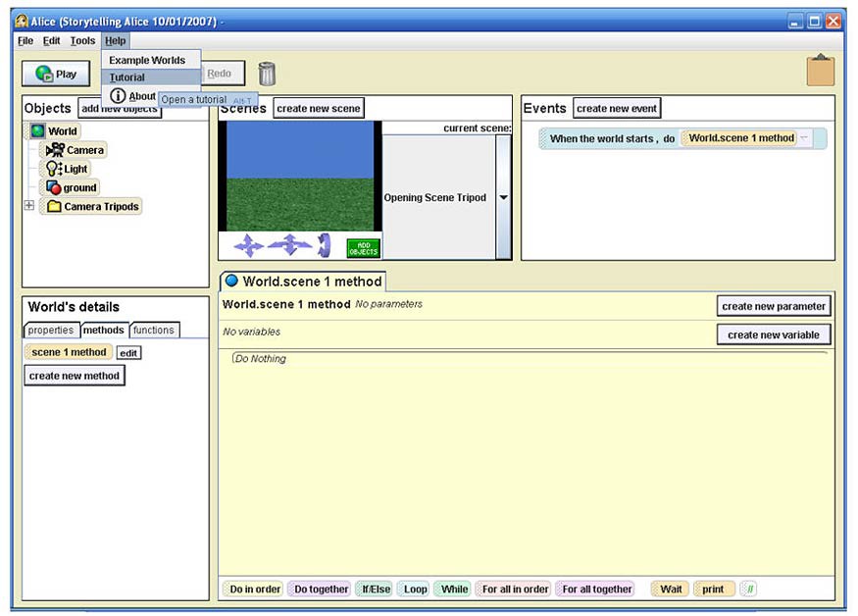Select the scene 1 method tile
The image size is (858, 616).
[69, 352]
